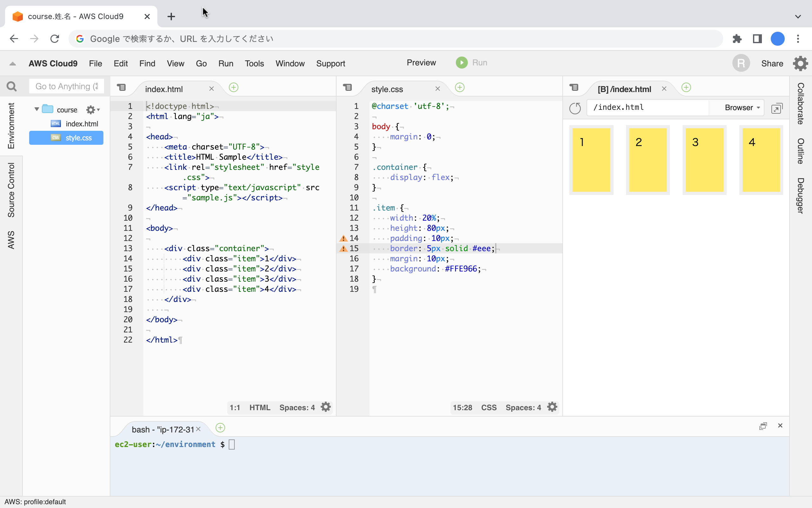The height and width of the screenshot is (508, 812).
Task: Select the bash terminal tab
Action: pos(163,429)
